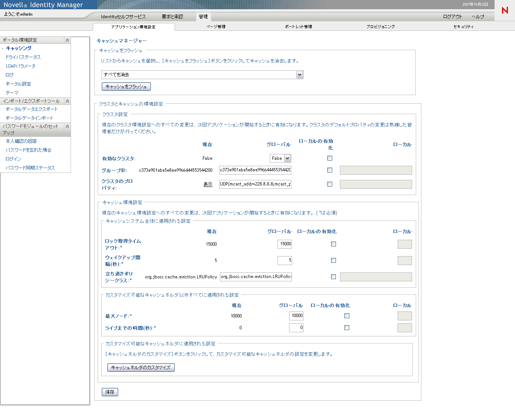Select the 管理 top tab
This screenshot has height=420, width=515.
pyautogui.click(x=203, y=17)
